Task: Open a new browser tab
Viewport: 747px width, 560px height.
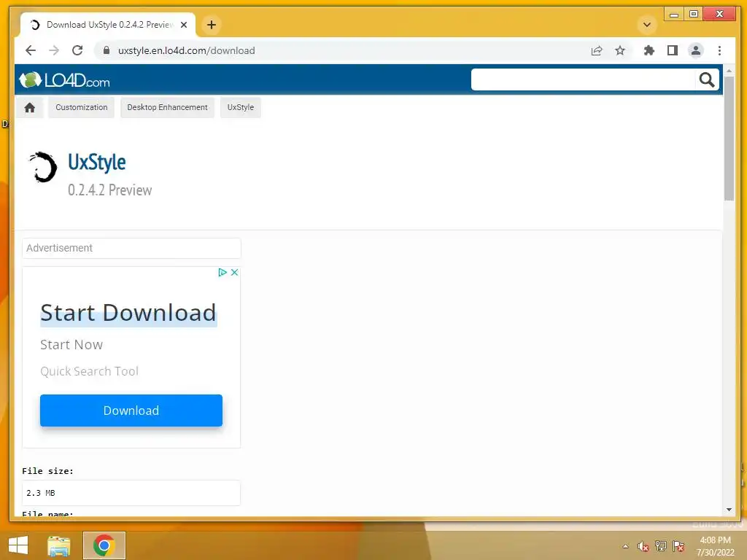Action: (212, 25)
